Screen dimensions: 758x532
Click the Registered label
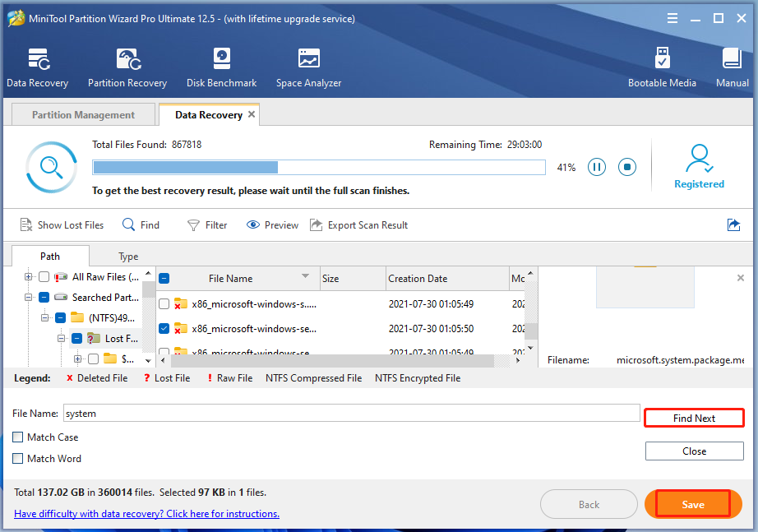[699, 184]
